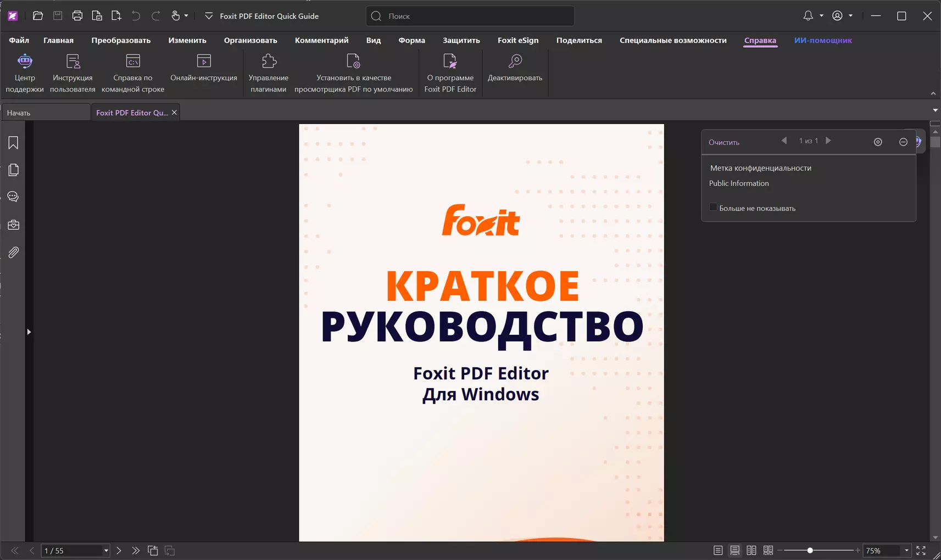Enable the facing pages view mode

[751, 550]
